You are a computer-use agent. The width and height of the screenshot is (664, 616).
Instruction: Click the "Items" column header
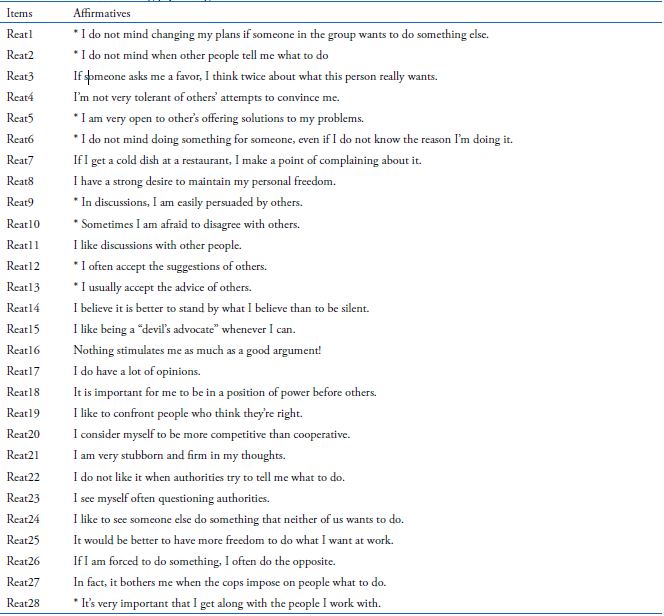(x=20, y=14)
